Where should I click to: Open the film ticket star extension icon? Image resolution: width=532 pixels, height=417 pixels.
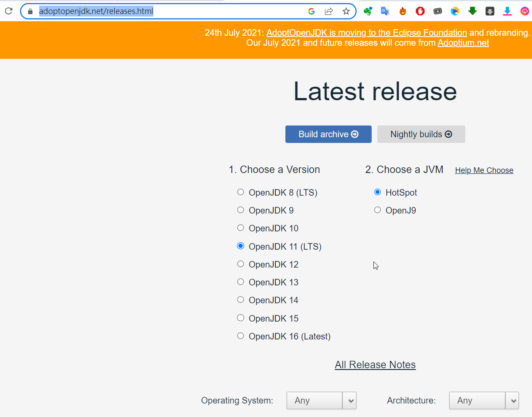click(x=437, y=11)
